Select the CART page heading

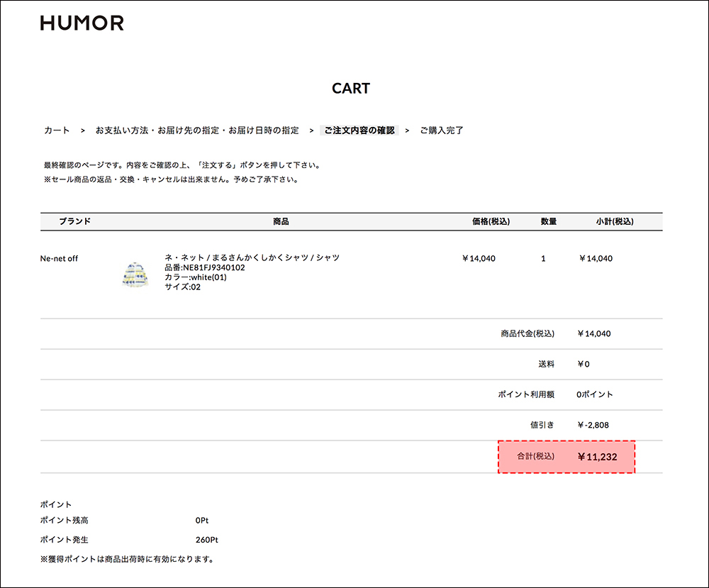(x=351, y=88)
